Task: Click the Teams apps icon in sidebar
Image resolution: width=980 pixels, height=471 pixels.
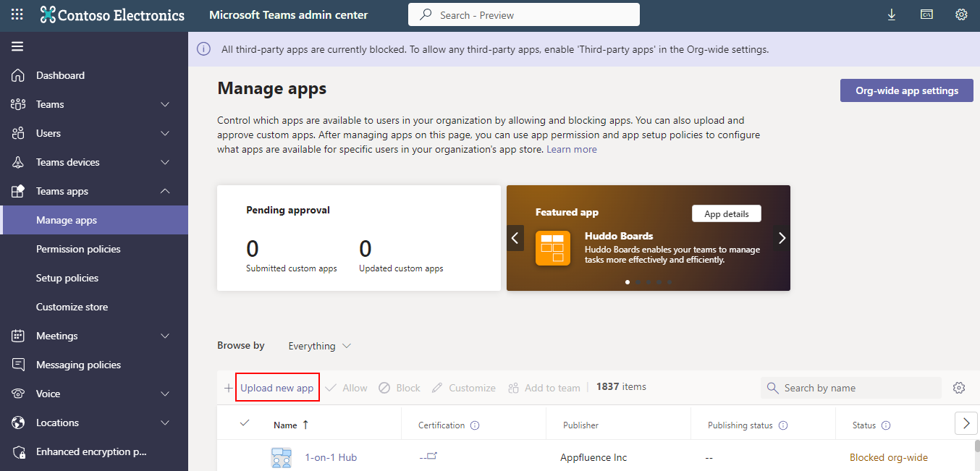Action: point(18,191)
